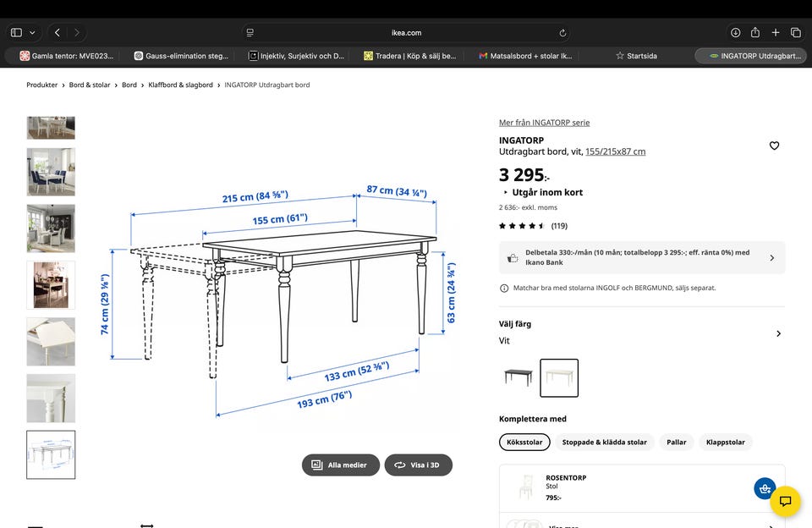Open the yellow chat support button
The width and height of the screenshot is (812, 528).
click(x=785, y=501)
